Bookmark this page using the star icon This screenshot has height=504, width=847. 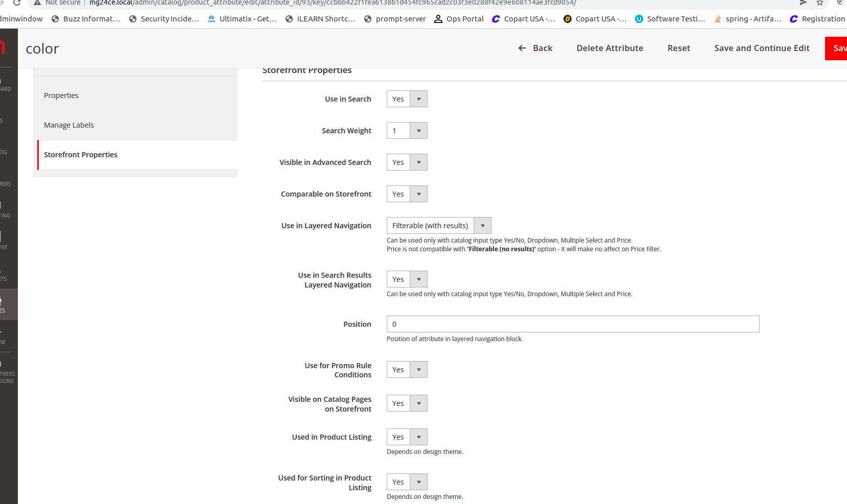tap(821, 3)
